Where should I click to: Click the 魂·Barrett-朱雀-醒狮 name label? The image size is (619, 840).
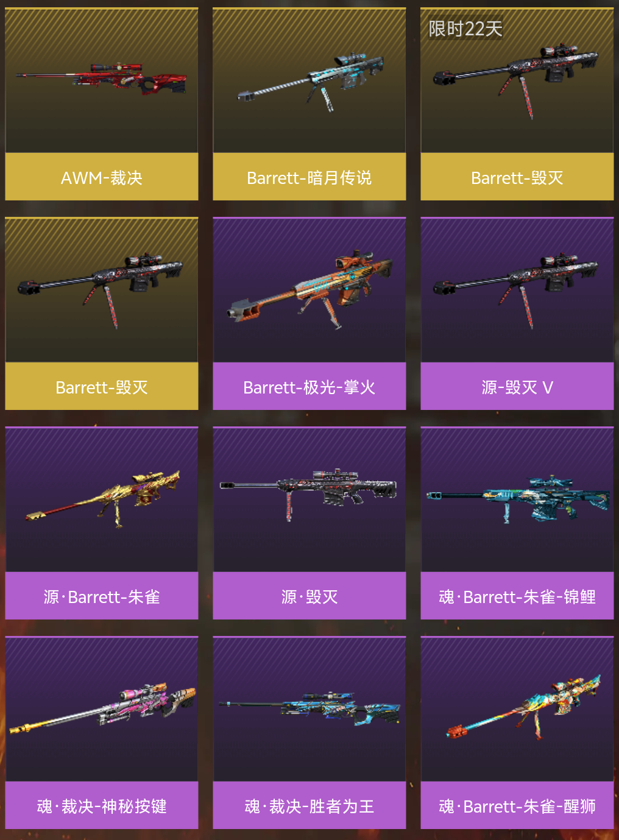tap(517, 806)
